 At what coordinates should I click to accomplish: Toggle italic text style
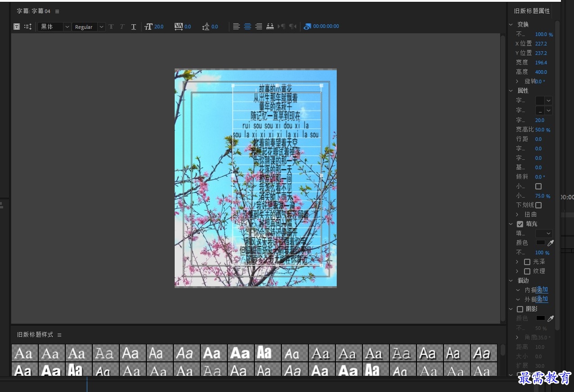coord(122,27)
